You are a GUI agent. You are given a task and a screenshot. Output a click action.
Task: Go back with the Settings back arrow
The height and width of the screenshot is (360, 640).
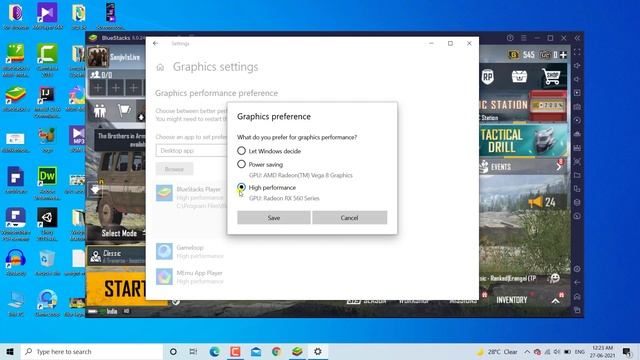point(156,43)
